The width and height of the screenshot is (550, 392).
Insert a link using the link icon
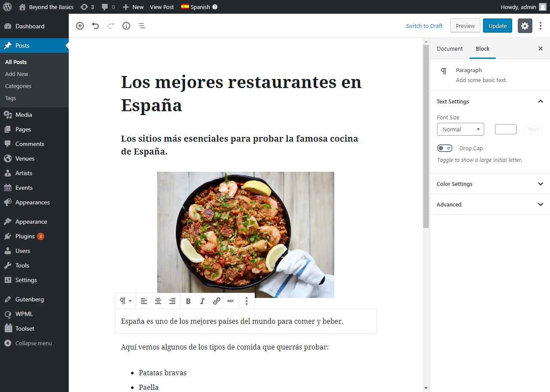(217, 301)
